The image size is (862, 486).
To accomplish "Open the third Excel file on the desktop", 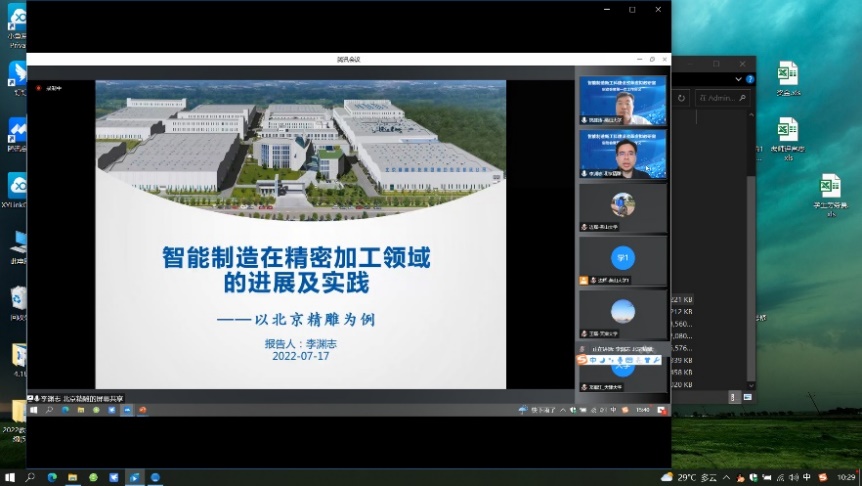I will [829, 188].
